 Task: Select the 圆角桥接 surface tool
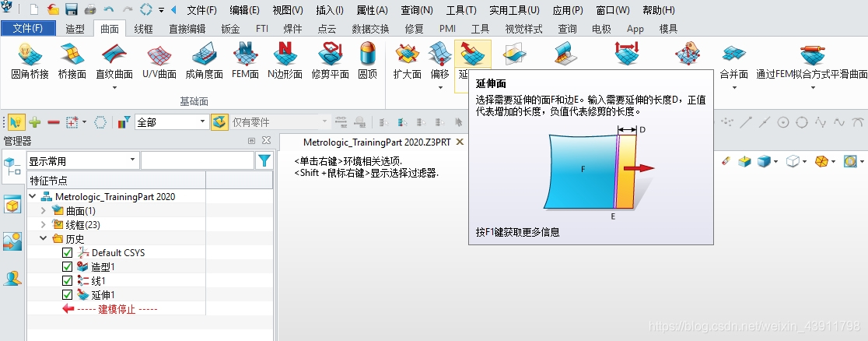30,61
